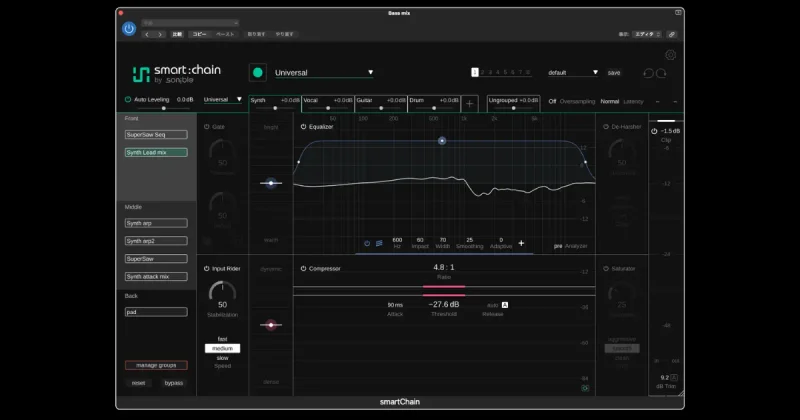The image size is (800, 420).
Task: Click the link icon in host header
Action: pyautogui.click(x=671, y=34)
